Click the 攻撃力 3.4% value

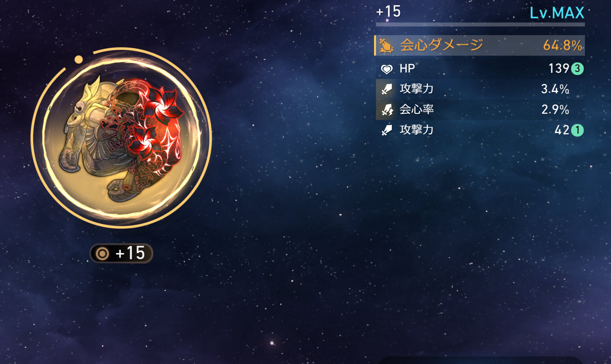pyautogui.click(x=555, y=89)
